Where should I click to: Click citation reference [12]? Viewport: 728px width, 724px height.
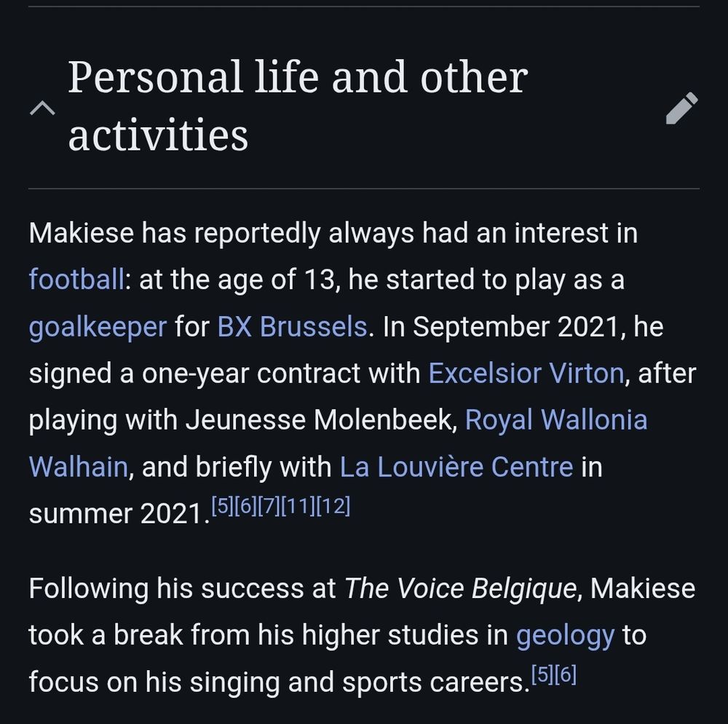point(335,503)
